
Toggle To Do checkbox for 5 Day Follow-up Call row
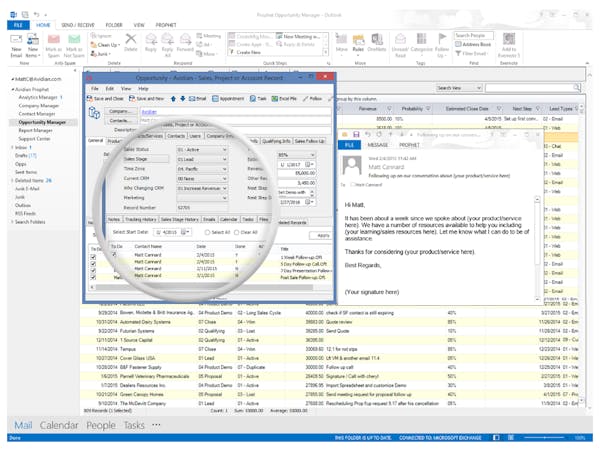click(x=93, y=264)
